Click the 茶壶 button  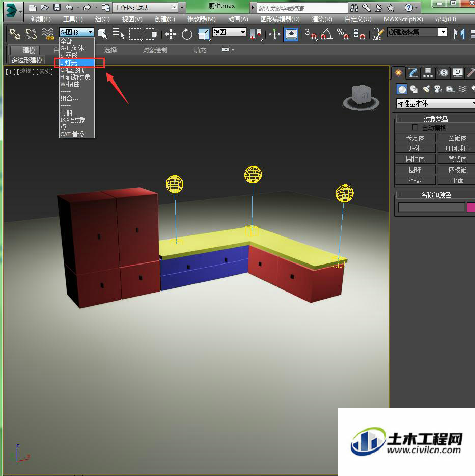coord(415,180)
